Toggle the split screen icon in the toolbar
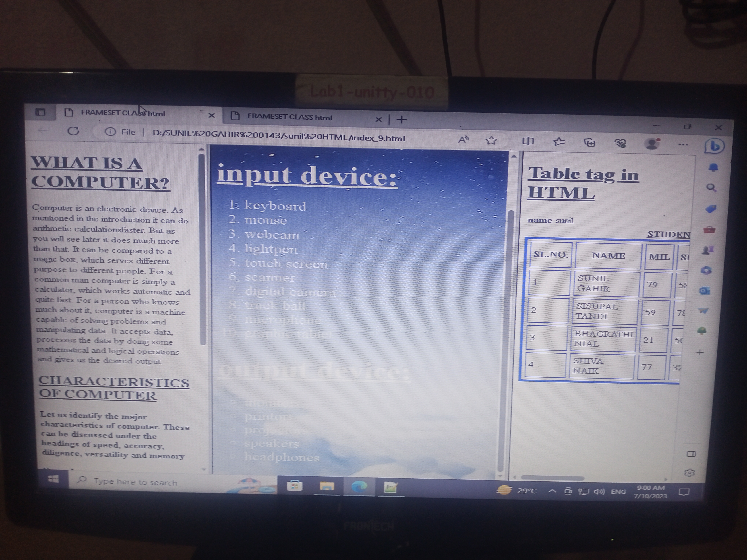This screenshot has height=560, width=747. click(528, 141)
